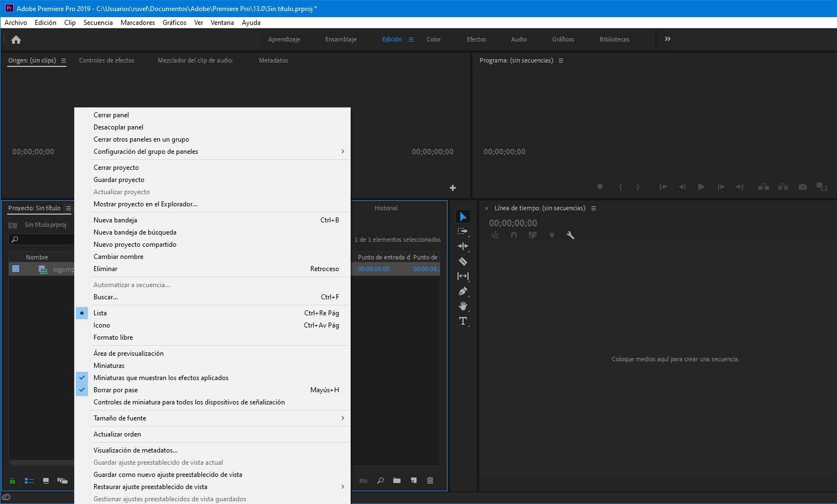Click 'Guardar proyecto' menu entry

[119, 180]
